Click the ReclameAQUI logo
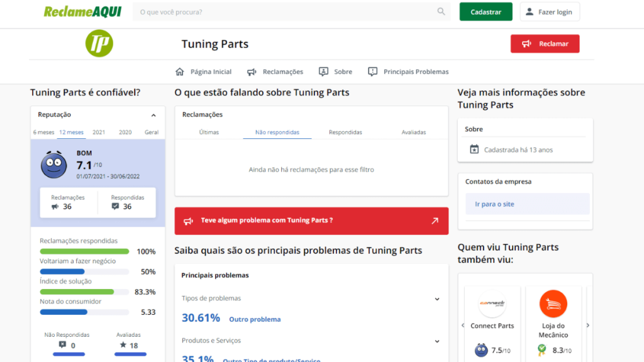Viewport: 644px width, 362px height. pos(82,12)
